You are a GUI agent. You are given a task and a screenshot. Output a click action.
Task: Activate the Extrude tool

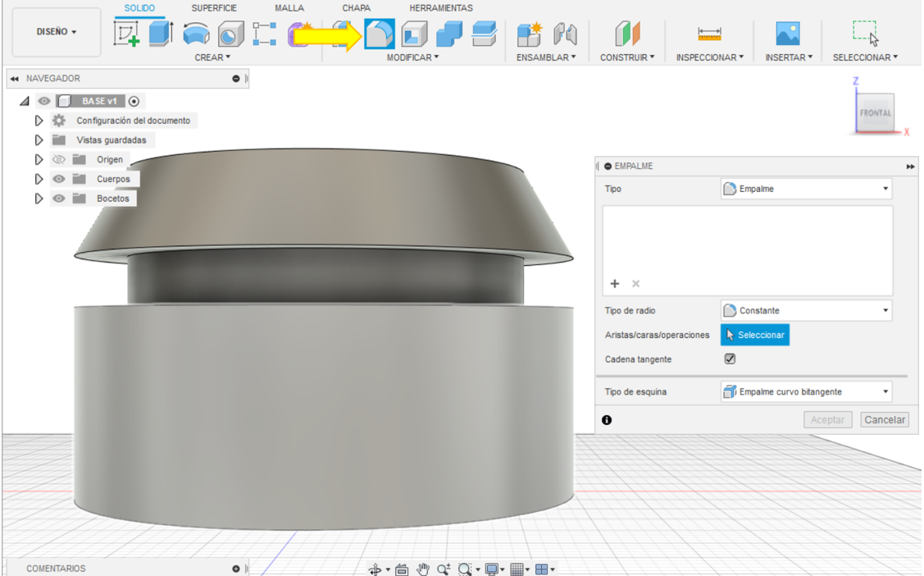[161, 34]
